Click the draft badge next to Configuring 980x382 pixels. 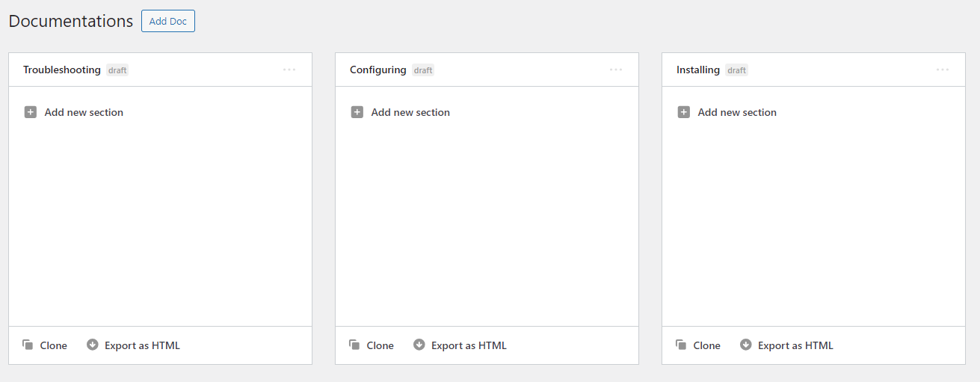(x=423, y=70)
